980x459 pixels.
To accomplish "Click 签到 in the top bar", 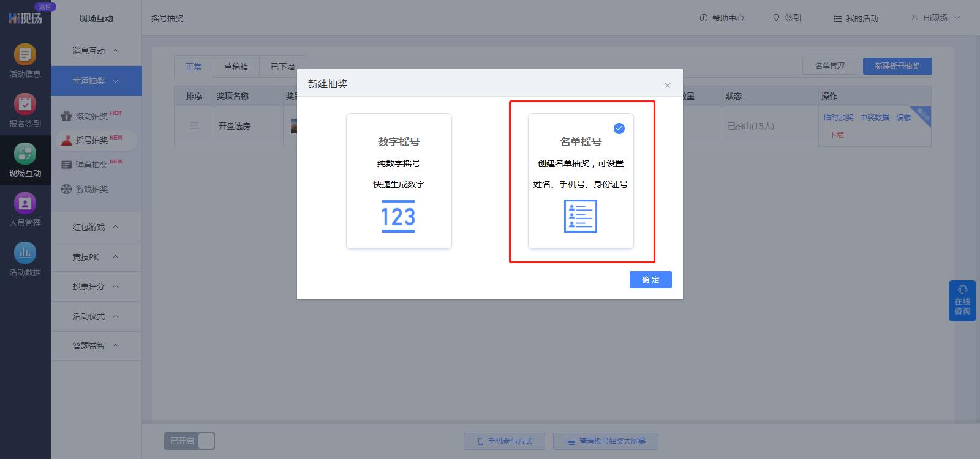I will pyautogui.click(x=787, y=18).
